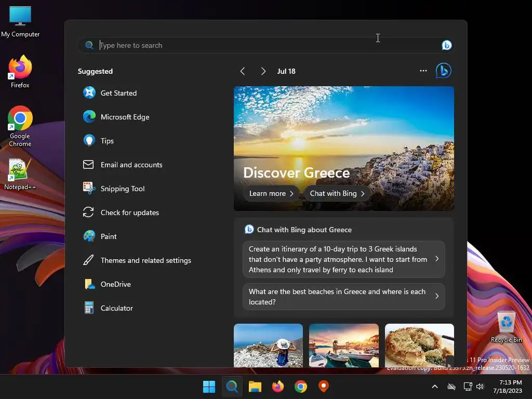This screenshot has height=399, width=532.
Task: Open best beaches in Greece suggestion
Action: point(344,297)
